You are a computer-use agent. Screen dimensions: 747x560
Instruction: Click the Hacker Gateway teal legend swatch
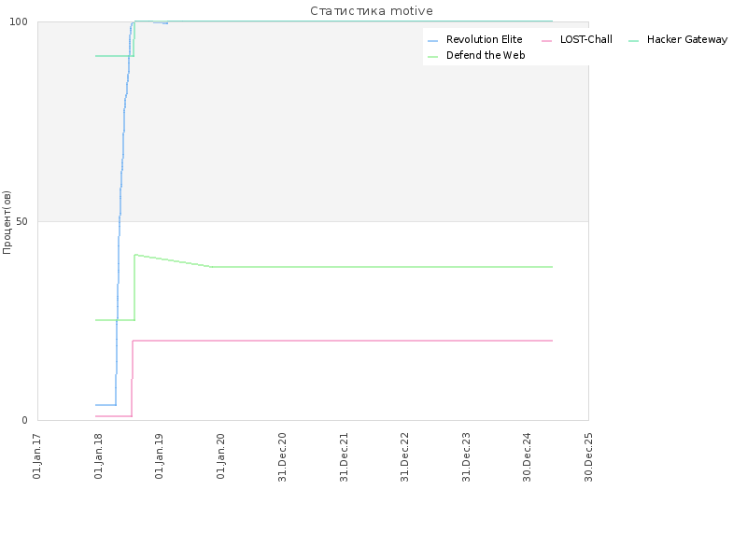point(633,41)
